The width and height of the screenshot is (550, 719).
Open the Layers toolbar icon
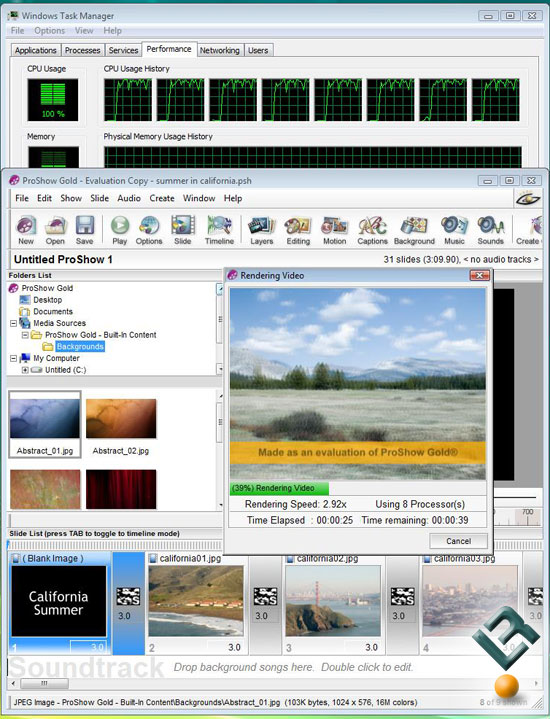click(261, 230)
